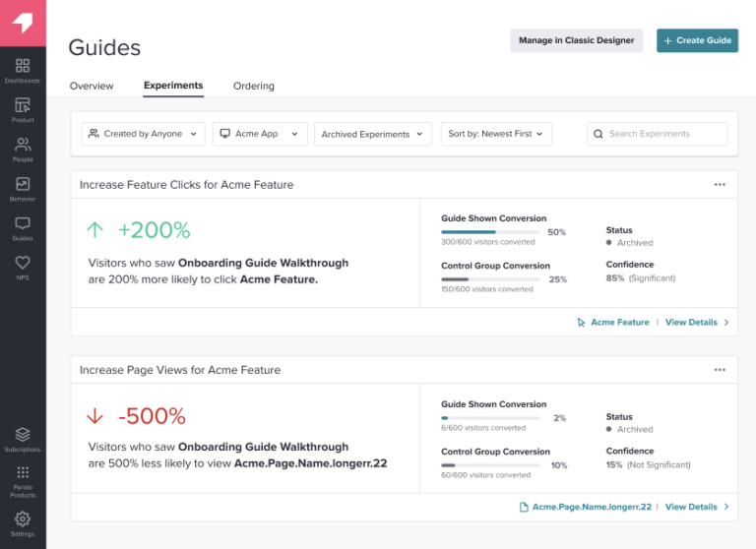Open View Details for Feature Clicks experiment

click(696, 322)
